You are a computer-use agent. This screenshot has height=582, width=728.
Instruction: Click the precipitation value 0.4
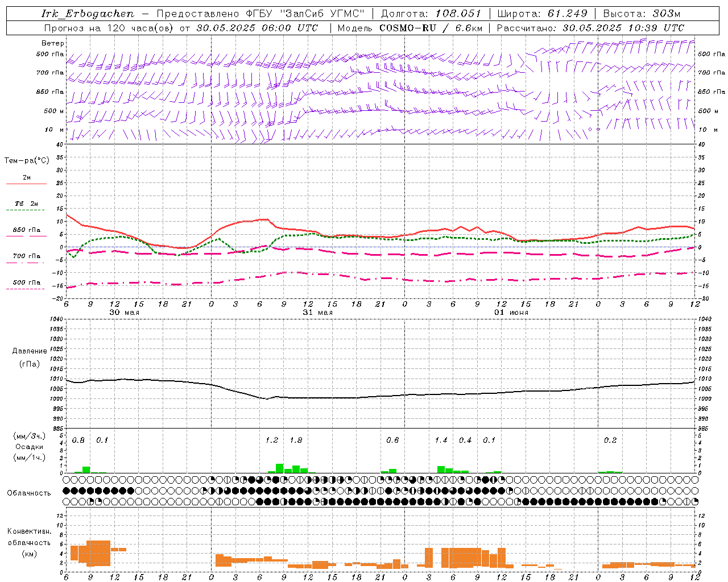(465, 440)
